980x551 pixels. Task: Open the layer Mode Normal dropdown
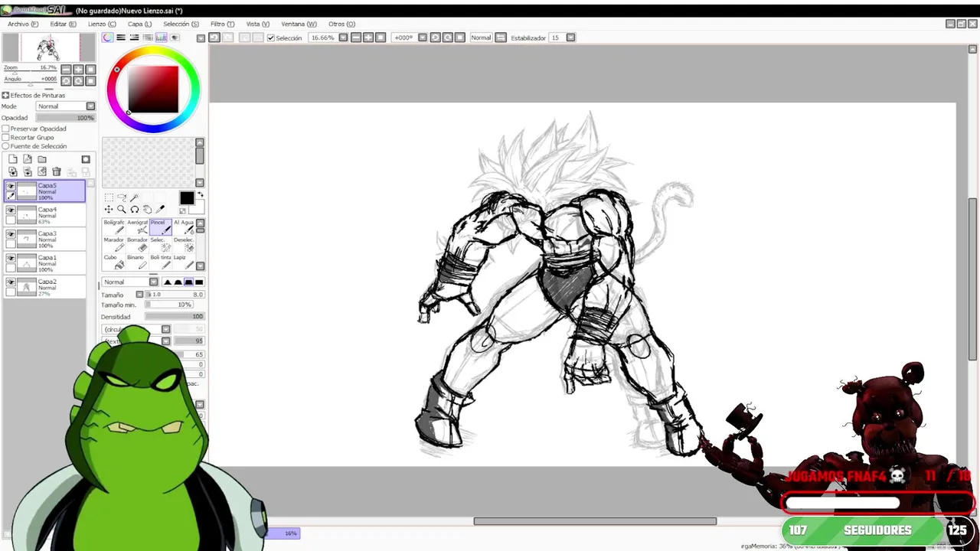(x=66, y=106)
